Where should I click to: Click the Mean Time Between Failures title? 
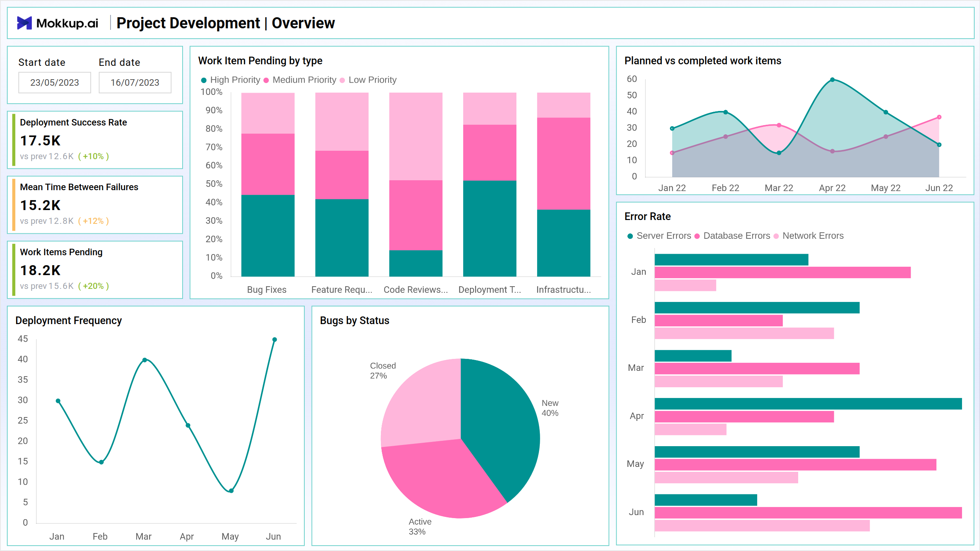79,187
